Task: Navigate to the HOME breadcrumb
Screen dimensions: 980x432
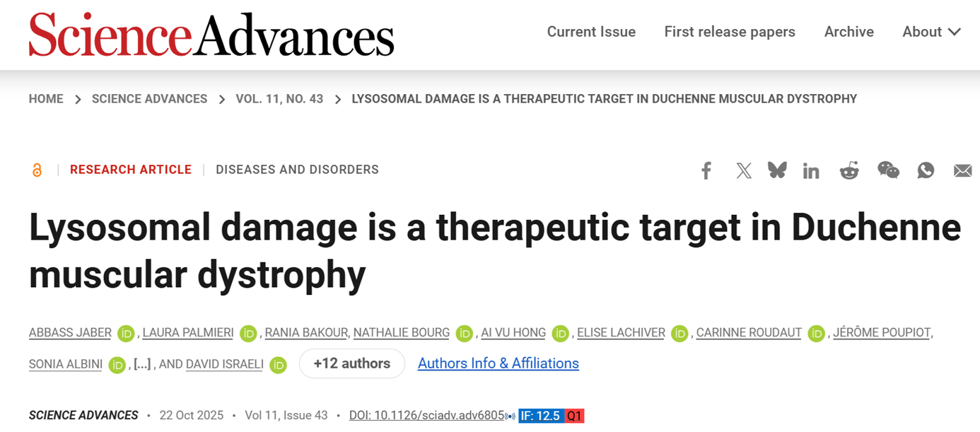Action: 46,99
